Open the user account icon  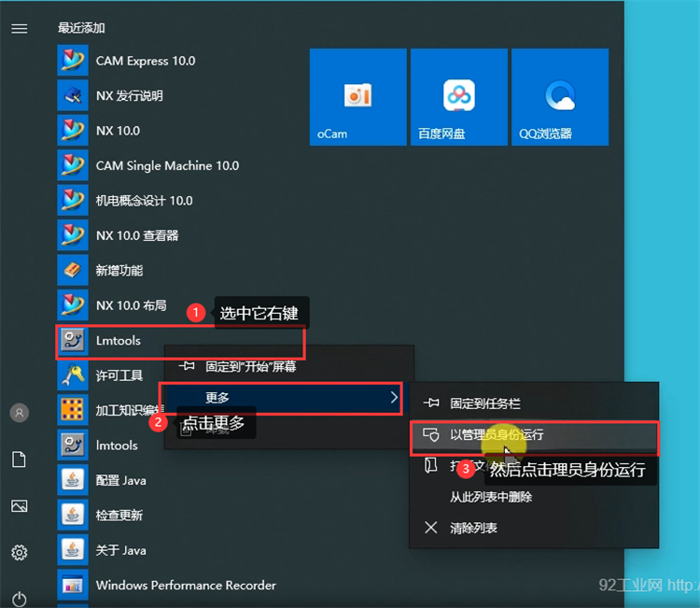(20, 412)
